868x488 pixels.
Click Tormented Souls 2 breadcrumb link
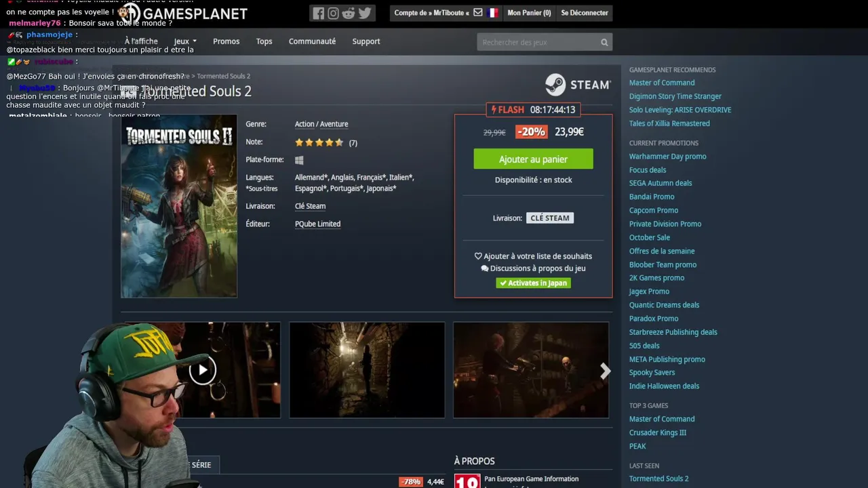tap(224, 76)
